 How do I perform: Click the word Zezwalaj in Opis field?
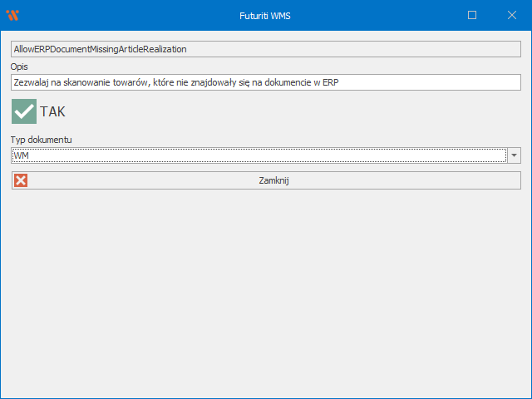(x=31, y=82)
